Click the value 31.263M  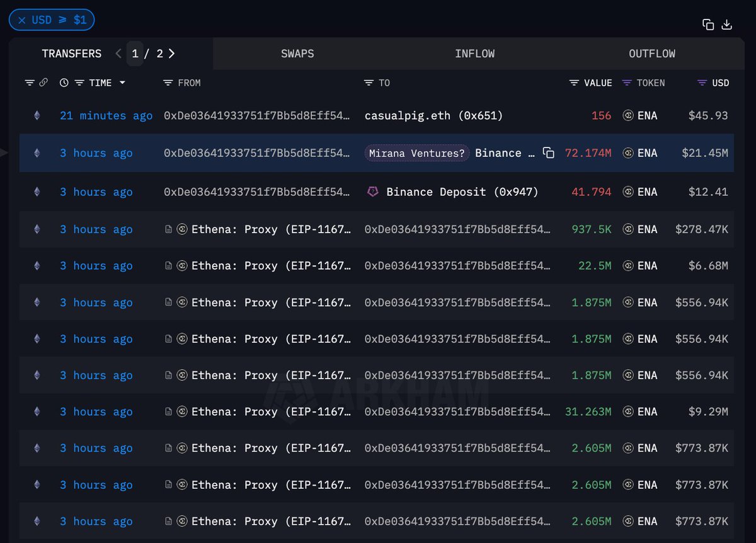click(588, 411)
